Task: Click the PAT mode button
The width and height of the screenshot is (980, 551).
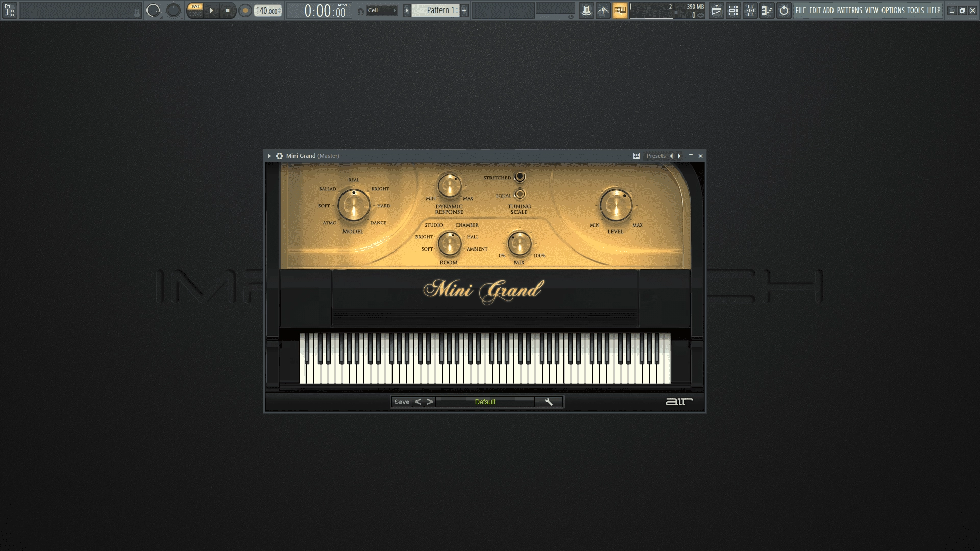Action: (195, 7)
